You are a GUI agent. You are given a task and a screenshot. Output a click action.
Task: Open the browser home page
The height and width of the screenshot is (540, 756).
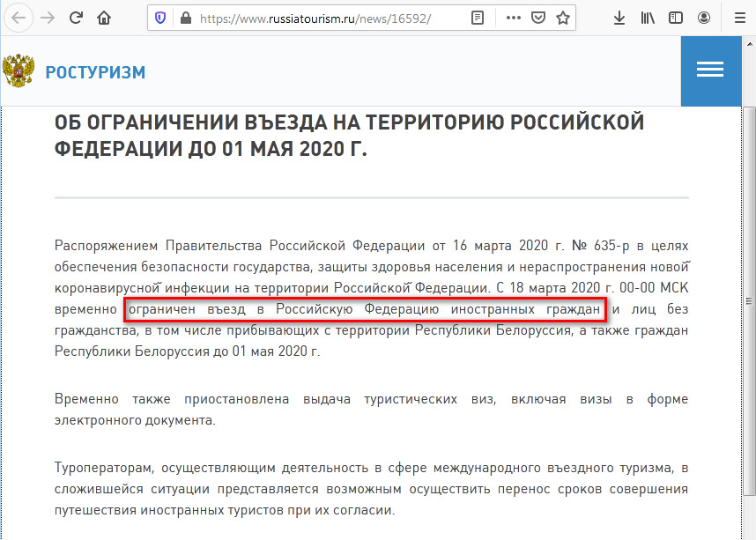[x=104, y=18]
